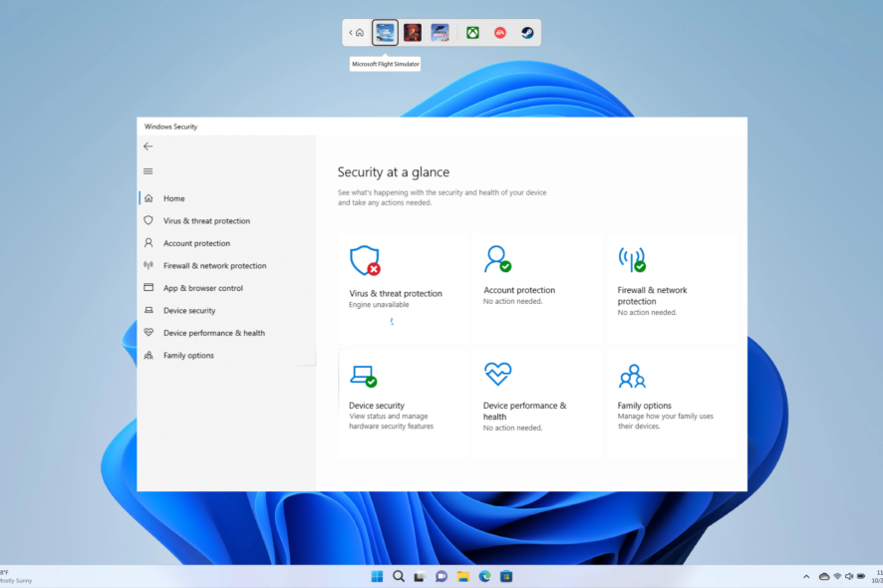The height and width of the screenshot is (588, 883).
Task: Open the EA app from the game bar
Action: 498,32
